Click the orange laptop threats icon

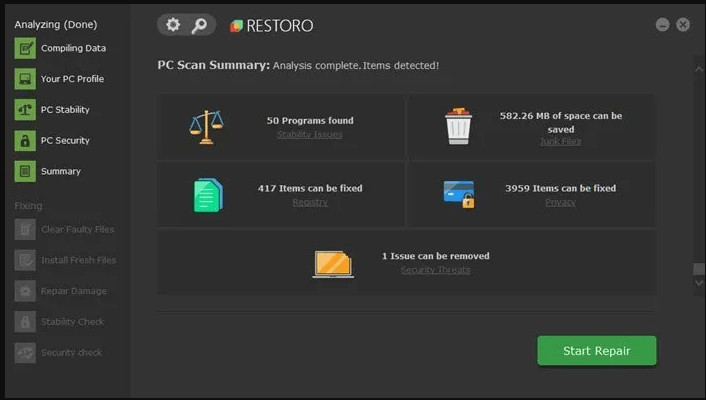[x=333, y=264]
